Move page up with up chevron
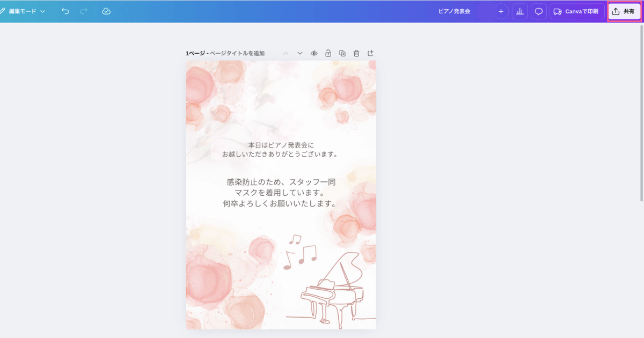Image resolution: width=644 pixels, height=338 pixels. pos(286,53)
